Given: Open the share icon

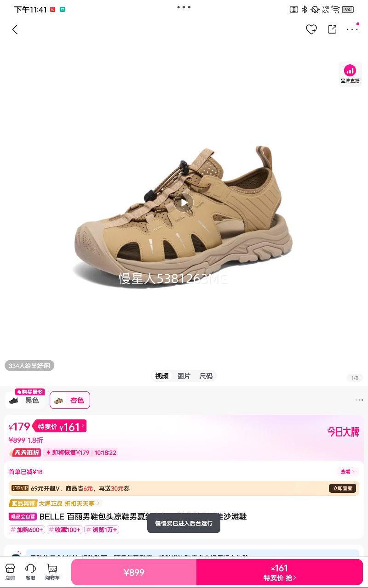Looking at the screenshot, I should tap(332, 29).
